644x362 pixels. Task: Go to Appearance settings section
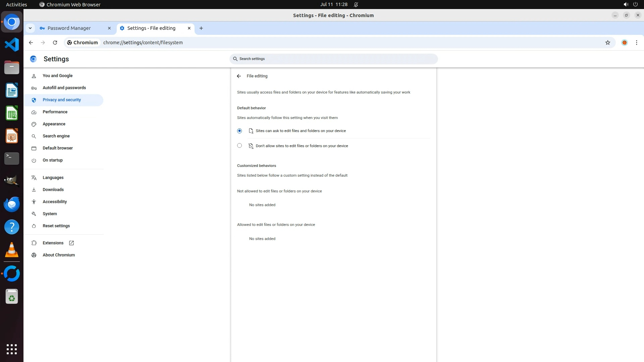point(54,124)
